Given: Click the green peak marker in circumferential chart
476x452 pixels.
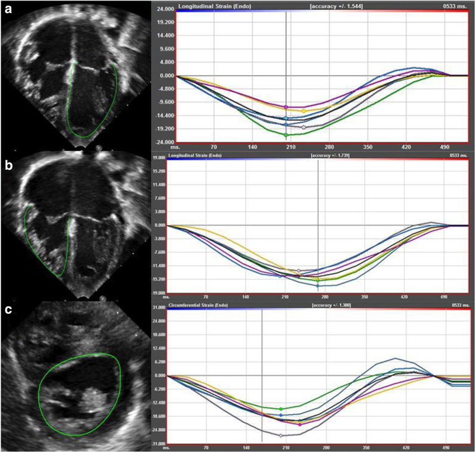Looking at the screenshot, I should (x=281, y=409).
